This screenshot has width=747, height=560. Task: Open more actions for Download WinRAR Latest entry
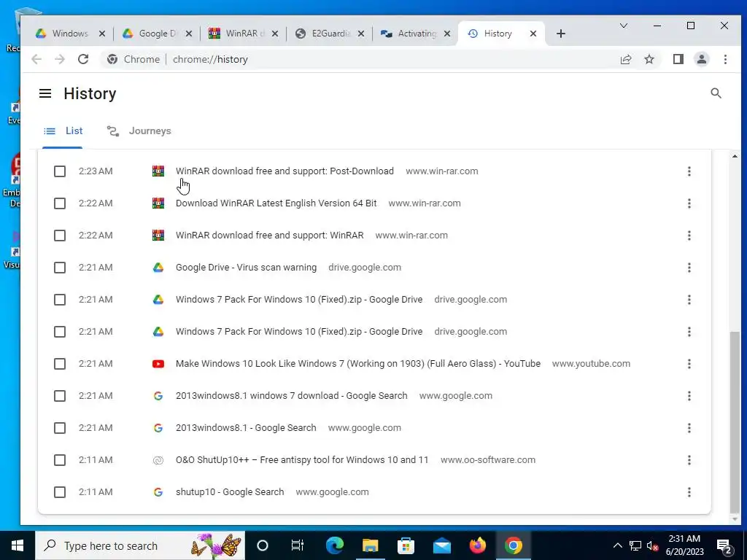(x=689, y=203)
